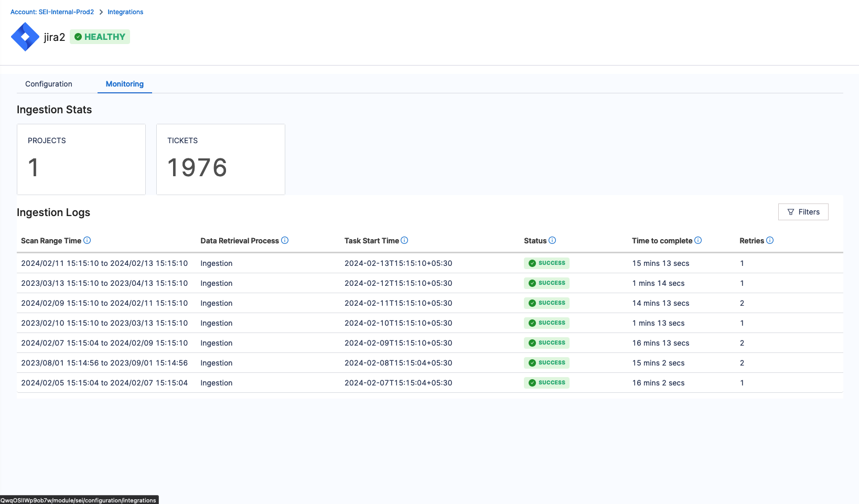859x504 pixels.
Task: Click info icon next to Task Start Time
Action: [404, 240]
